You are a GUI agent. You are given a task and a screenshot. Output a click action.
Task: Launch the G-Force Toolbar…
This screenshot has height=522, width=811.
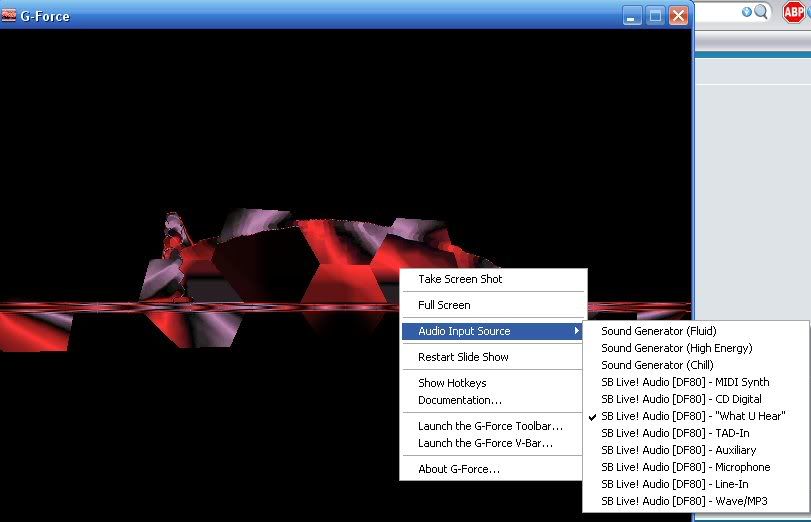[492, 426]
